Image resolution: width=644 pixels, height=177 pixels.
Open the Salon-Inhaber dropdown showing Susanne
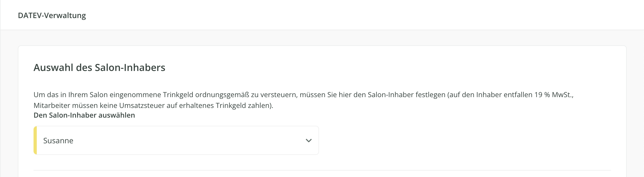tap(176, 140)
